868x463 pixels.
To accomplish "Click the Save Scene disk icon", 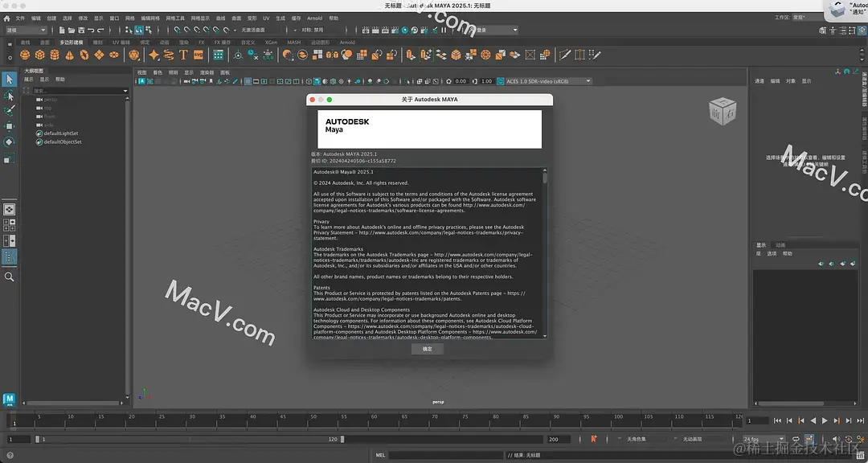I will [81, 30].
